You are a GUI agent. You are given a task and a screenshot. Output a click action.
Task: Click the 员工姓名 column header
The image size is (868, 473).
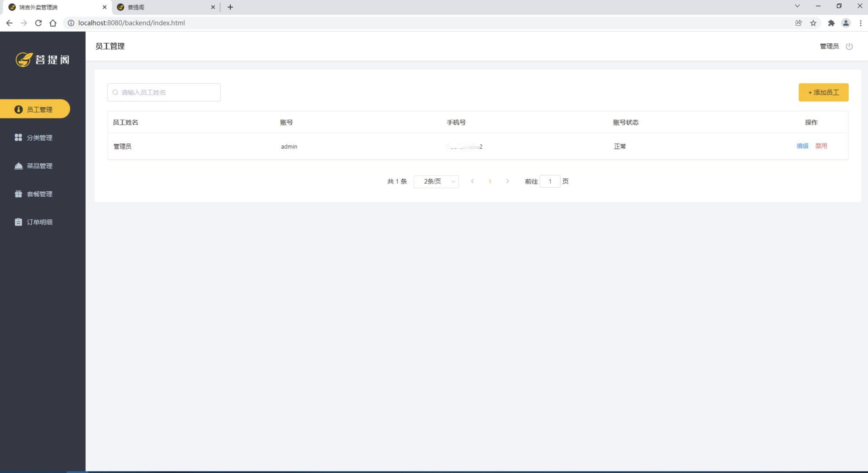pos(125,122)
